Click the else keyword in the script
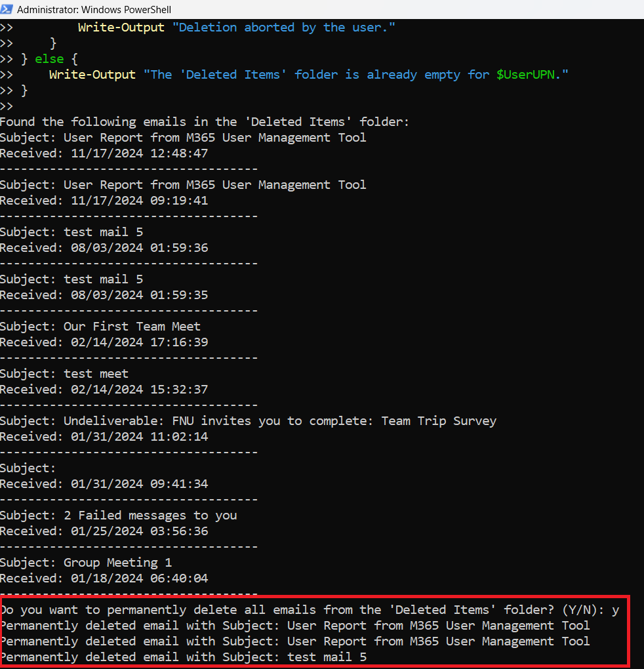 (49, 59)
